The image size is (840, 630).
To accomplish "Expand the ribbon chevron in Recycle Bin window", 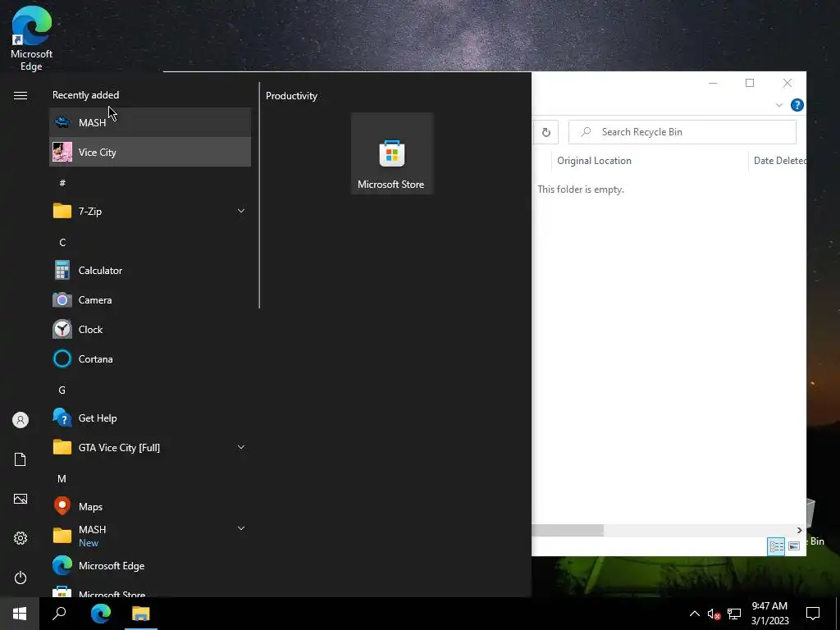I will (779, 105).
